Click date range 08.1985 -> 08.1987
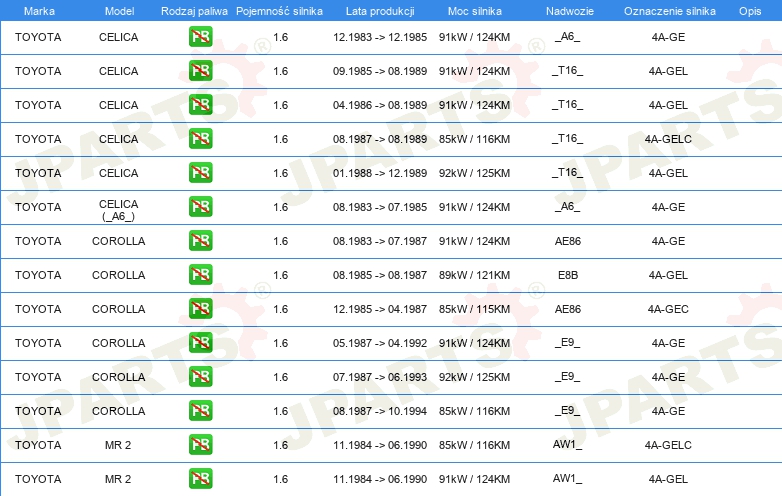This screenshot has height=496, width=782. pyautogui.click(x=380, y=275)
